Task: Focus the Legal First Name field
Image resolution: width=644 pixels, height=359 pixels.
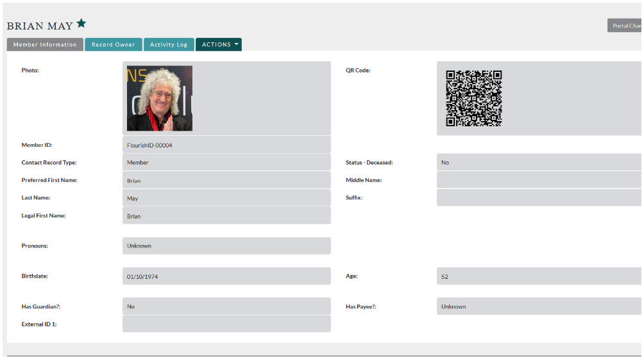Action: (x=226, y=216)
